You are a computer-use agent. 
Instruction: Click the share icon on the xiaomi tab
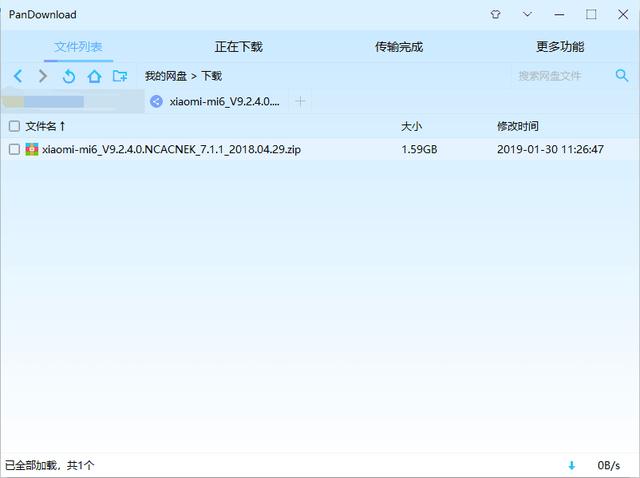tap(156, 101)
